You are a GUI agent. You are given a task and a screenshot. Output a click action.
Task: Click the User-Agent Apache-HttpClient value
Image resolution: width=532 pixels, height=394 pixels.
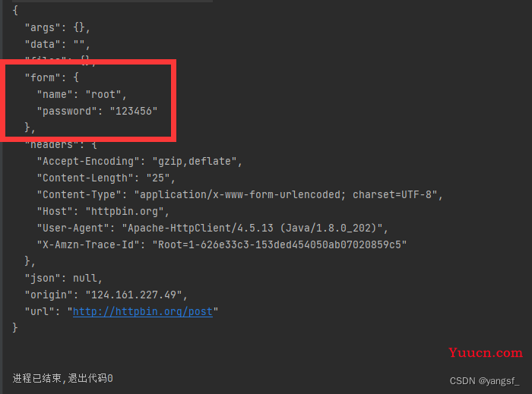252,228
